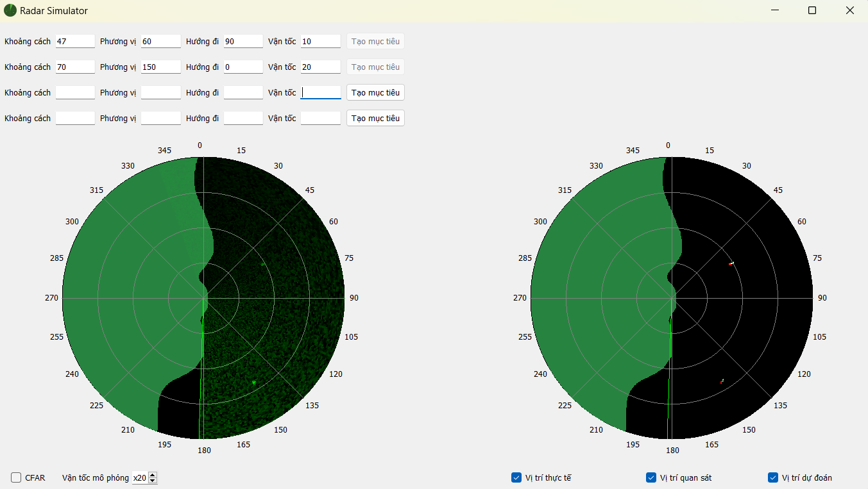
Task: Click the empty Hướng đi field in fourth row
Action: click(x=243, y=118)
